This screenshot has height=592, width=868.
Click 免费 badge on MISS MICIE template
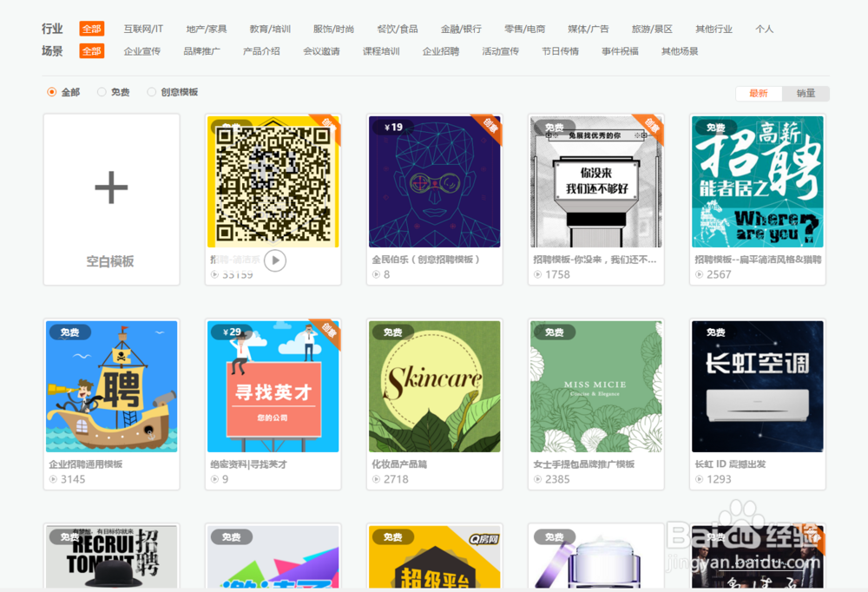555,332
